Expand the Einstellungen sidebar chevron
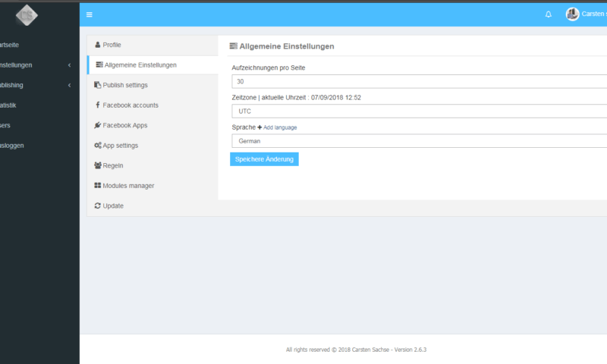The height and width of the screenshot is (364, 607). click(x=70, y=65)
